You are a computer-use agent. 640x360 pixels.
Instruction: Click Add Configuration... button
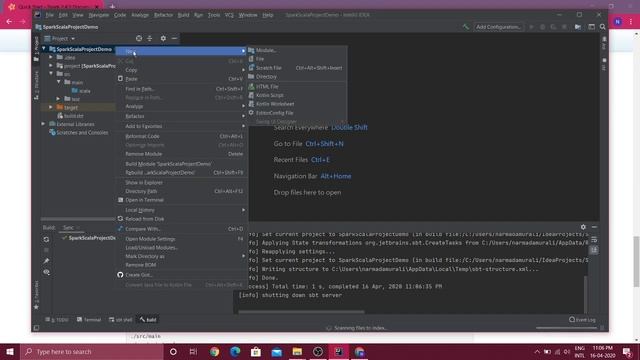tap(498, 27)
